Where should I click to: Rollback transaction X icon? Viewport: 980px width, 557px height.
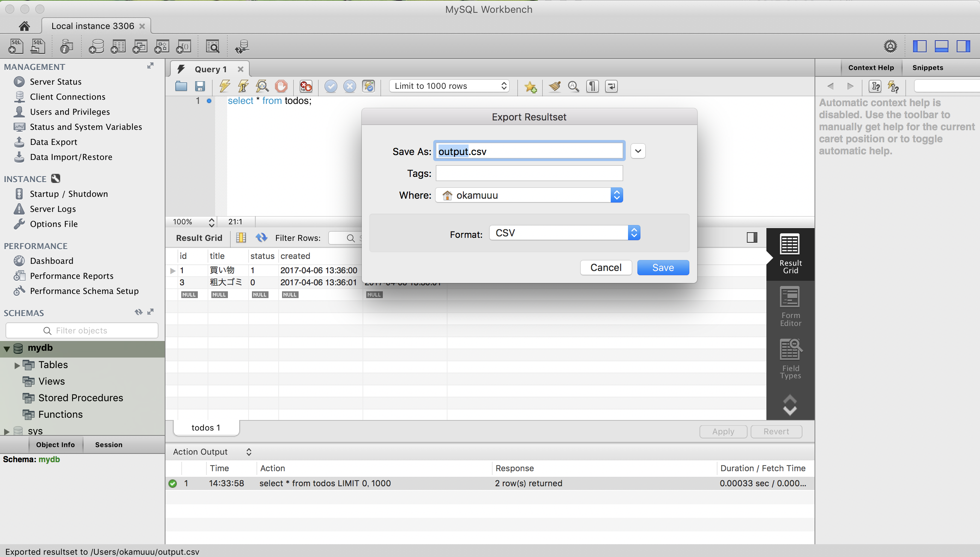[x=349, y=86]
